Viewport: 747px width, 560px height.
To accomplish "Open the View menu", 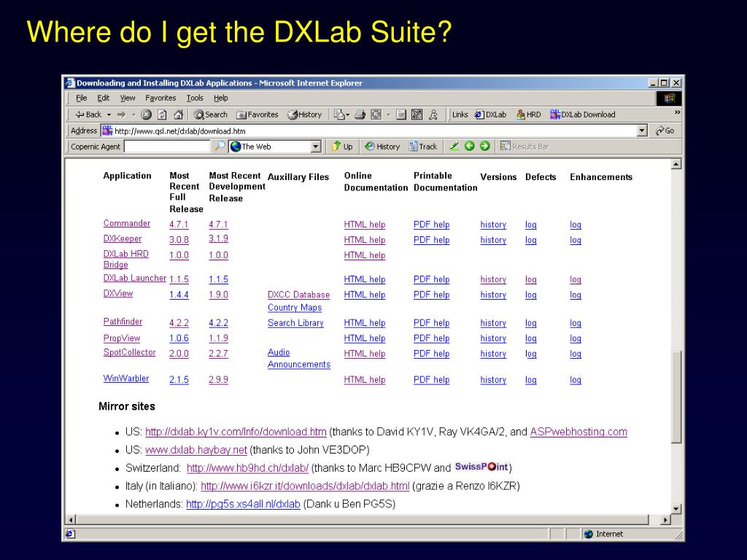I will point(128,98).
